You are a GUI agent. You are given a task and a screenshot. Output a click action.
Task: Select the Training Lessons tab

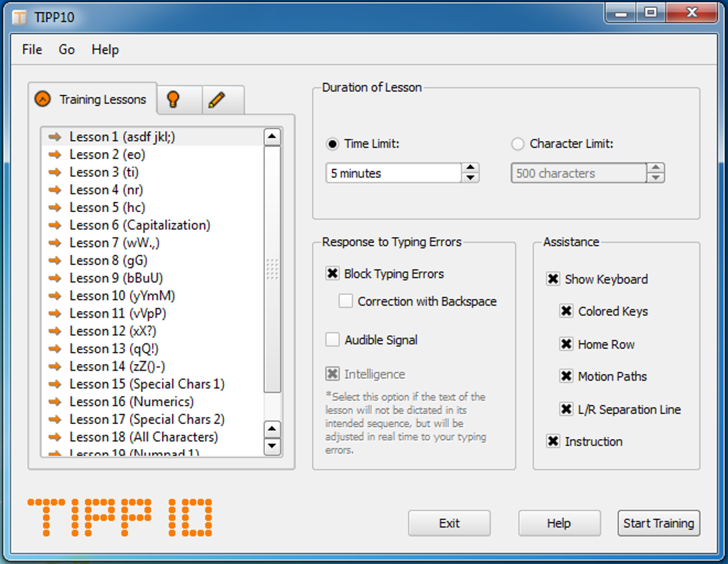tap(92, 99)
